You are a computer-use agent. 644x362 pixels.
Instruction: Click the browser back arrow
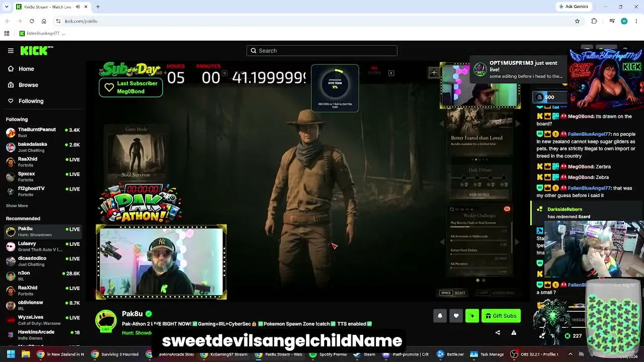click(8, 21)
